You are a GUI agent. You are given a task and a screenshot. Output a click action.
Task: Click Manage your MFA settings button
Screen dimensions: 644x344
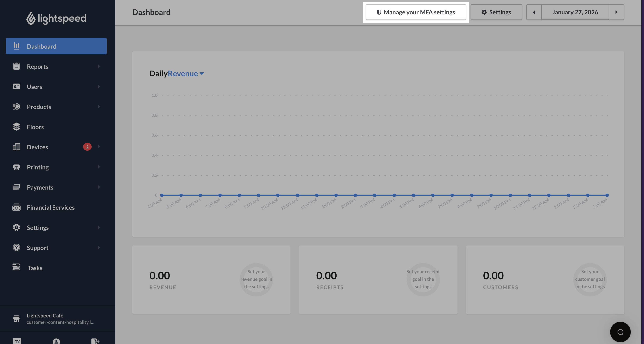(x=416, y=12)
